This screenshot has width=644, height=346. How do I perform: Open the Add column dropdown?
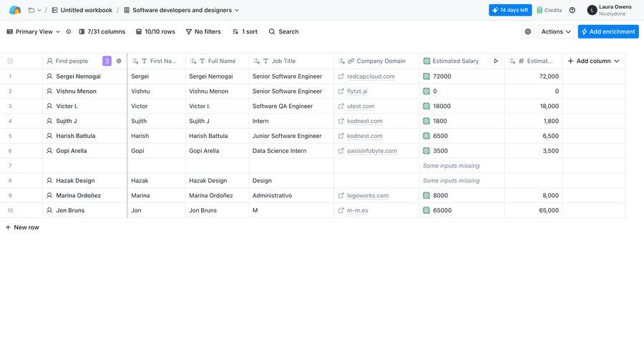pos(593,61)
